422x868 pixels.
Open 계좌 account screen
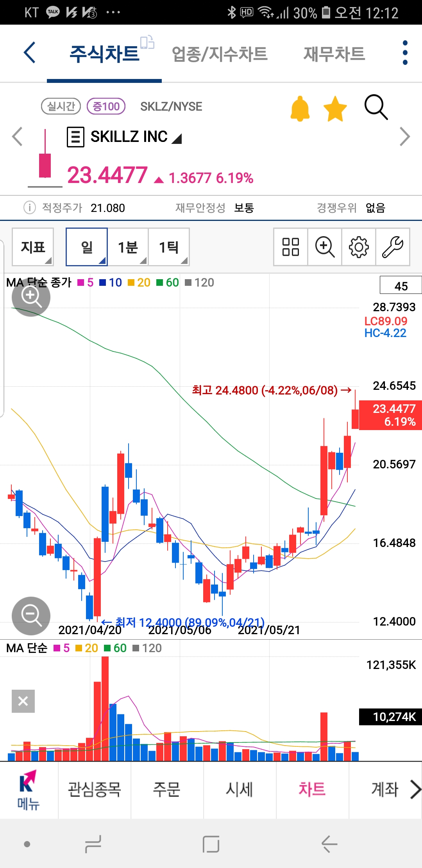pyautogui.click(x=384, y=789)
